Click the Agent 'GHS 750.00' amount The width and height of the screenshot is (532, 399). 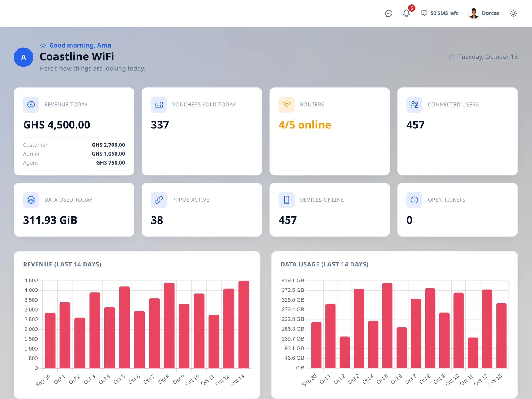[x=111, y=163]
